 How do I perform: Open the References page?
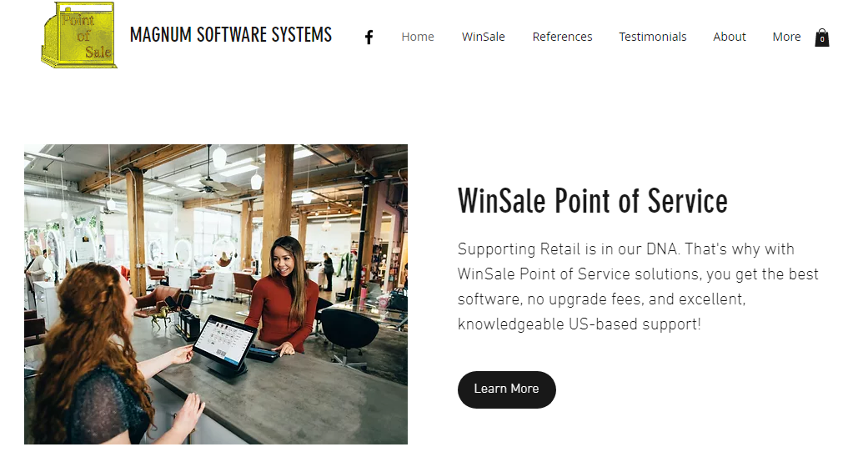[563, 37]
